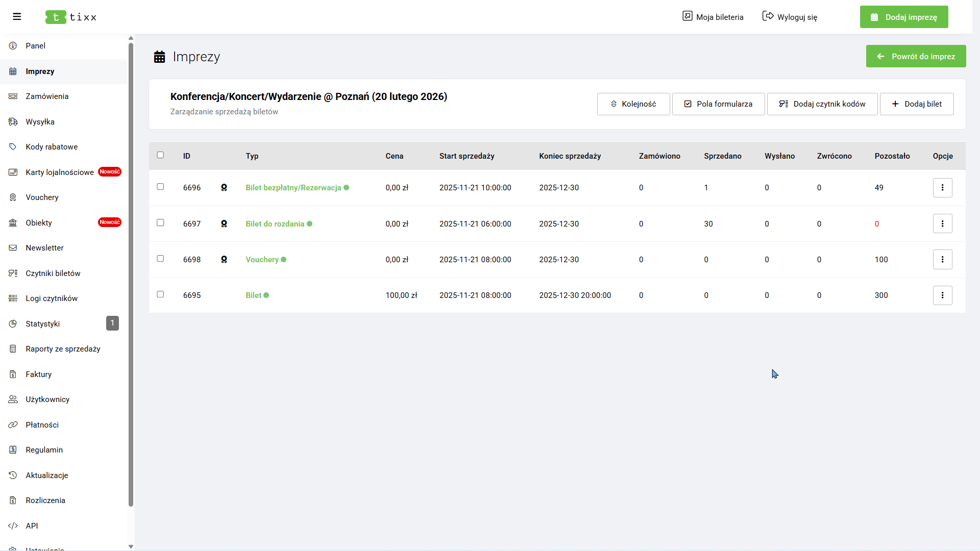Open the Vouchery ticket link
Screen dimensions: 980x551
coord(262,260)
